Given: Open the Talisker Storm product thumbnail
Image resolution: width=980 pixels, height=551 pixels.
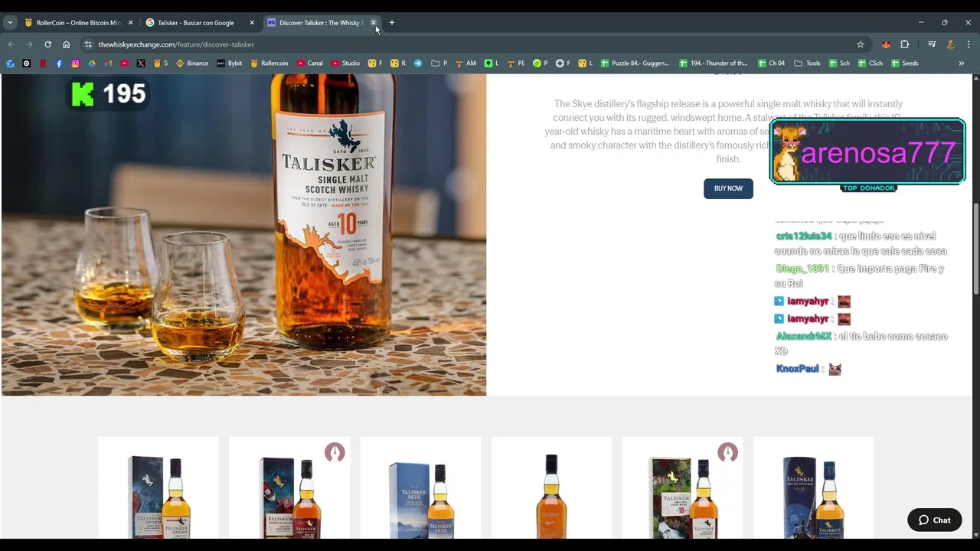Looking at the screenshot, I should click(x=158, y=490).
